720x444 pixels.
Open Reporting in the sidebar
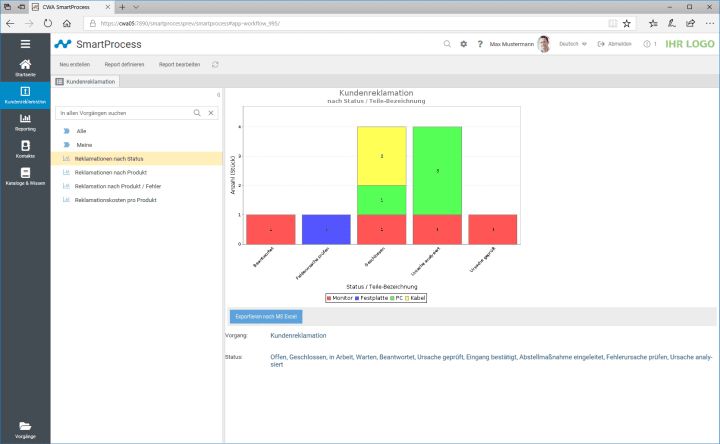pos(25,122)
